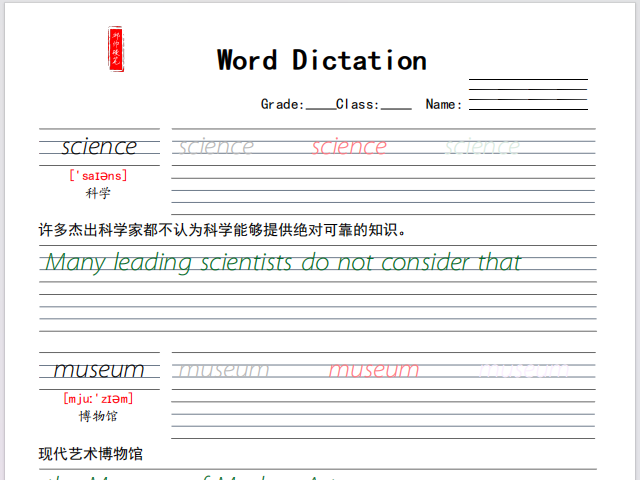Click the faint outlined word science
The image size is (640, 480).
click(x=482, y=147)
